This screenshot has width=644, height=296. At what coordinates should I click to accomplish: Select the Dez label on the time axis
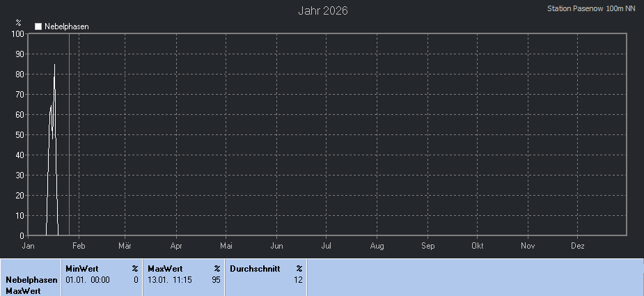[578, 246]
